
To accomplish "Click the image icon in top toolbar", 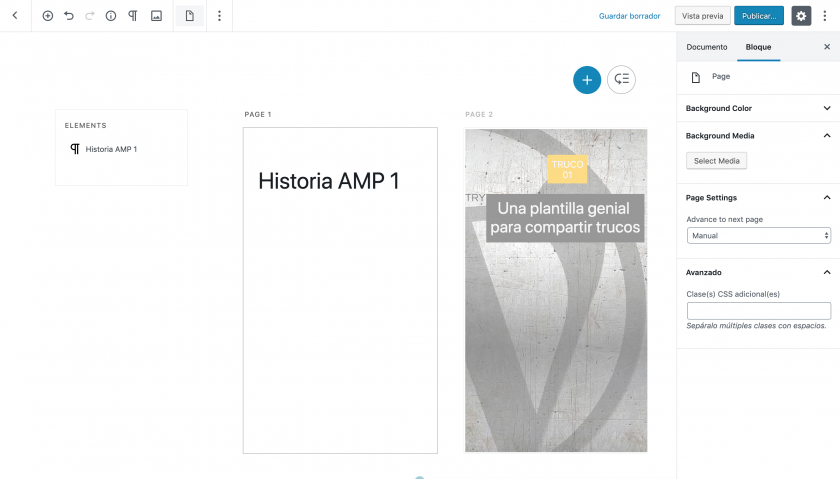I will [x=156, y=16].
